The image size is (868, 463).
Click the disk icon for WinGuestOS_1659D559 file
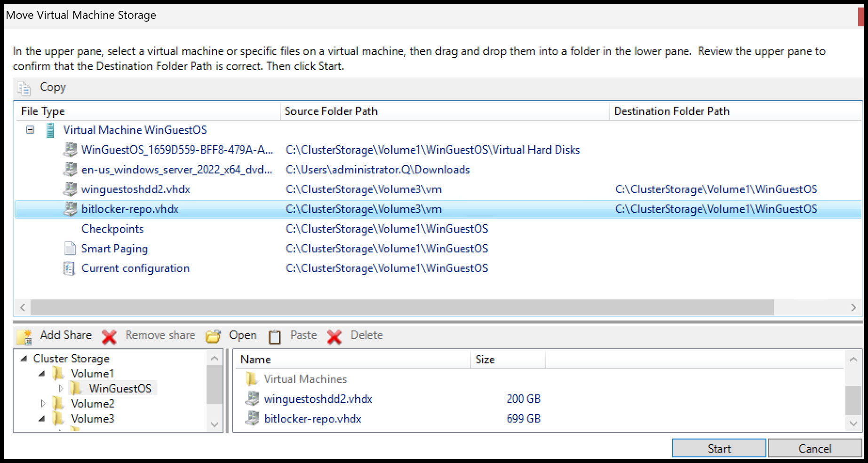click(x=70, y=149)
